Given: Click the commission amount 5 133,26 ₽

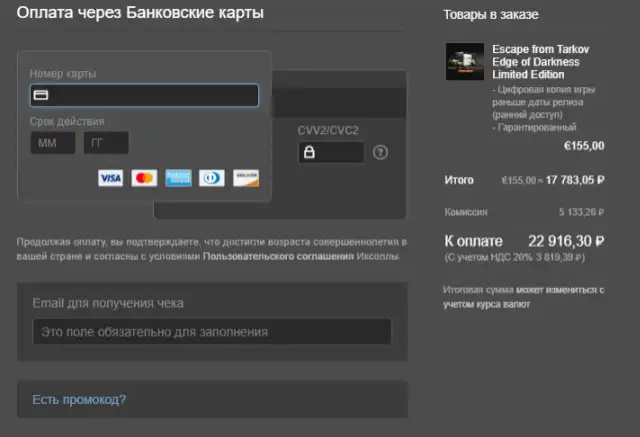Looking at the screenshot, I should click(x=582, y=212).
